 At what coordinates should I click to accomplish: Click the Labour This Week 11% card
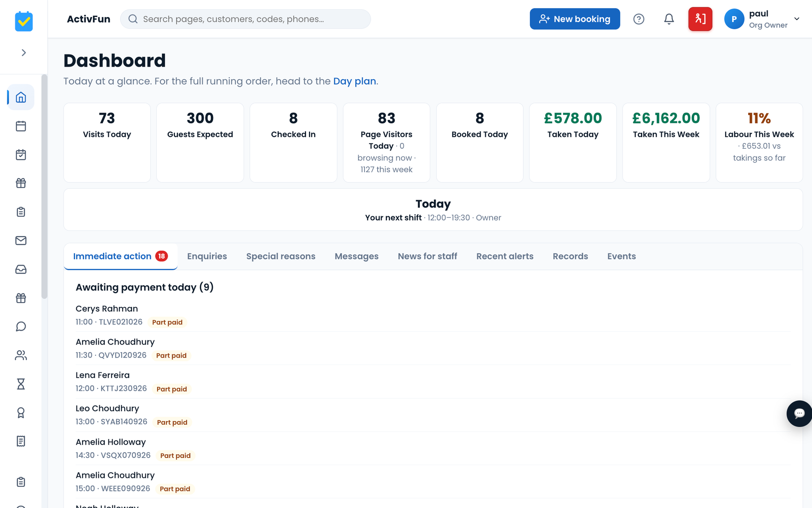(x=759, y=143)
